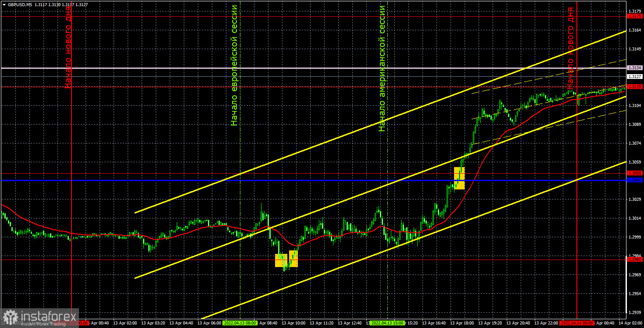Click the green 2022.04.13 15:00 time marker
This screenshot has width=644, height=328.
387,323
